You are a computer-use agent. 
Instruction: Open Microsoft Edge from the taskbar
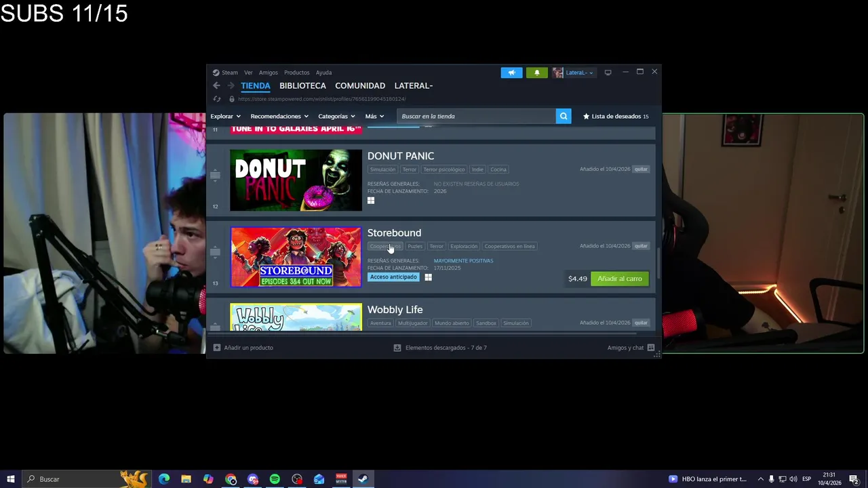164,479
